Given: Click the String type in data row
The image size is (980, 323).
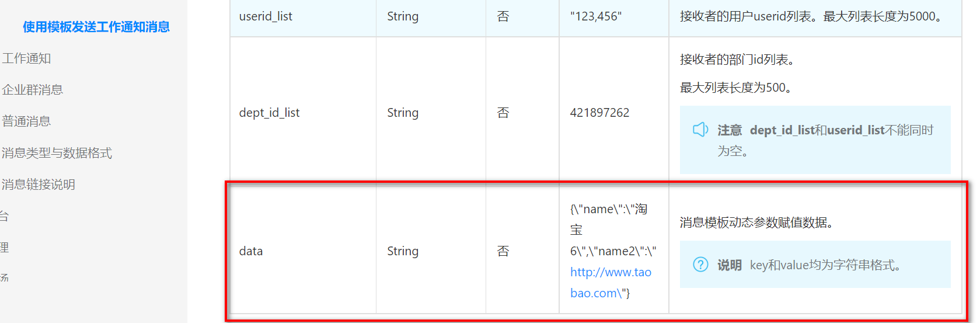Looking at the screenshot, I should [403, 251].
